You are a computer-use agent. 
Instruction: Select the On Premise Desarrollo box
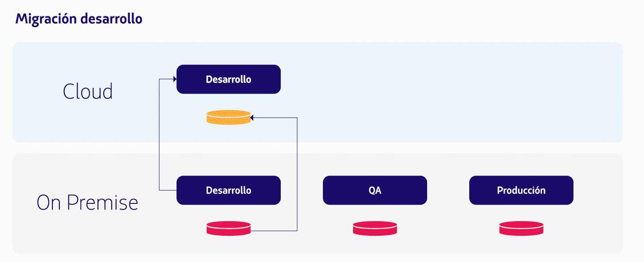click(x=228, y=191)
